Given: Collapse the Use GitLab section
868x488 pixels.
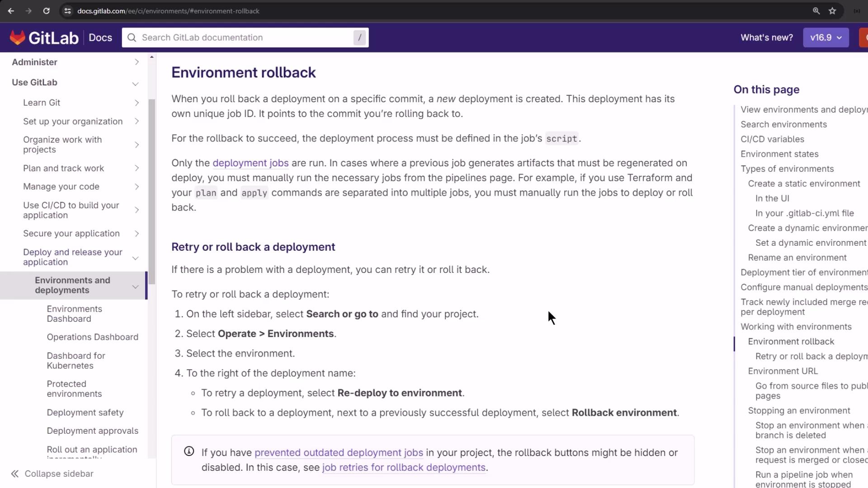Looking at the screenshot, I should pos(135,84).
